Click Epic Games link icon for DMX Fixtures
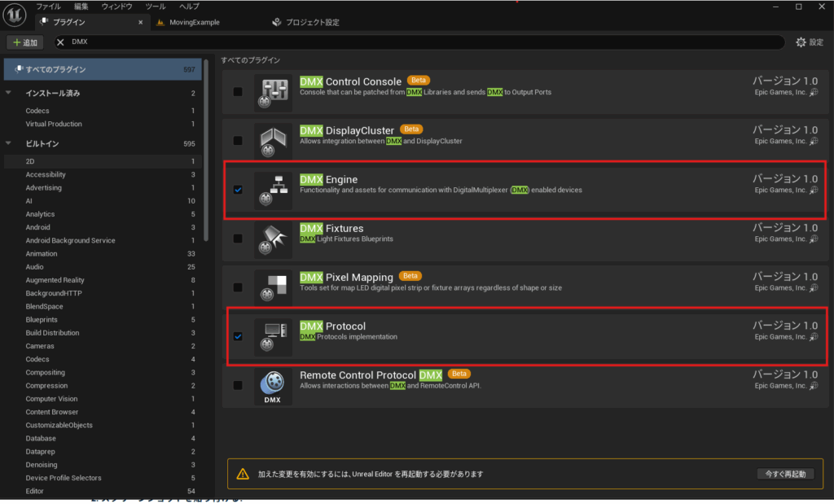Image resolution: width=834 pixels, height=504 pixels. click(814, 239)
